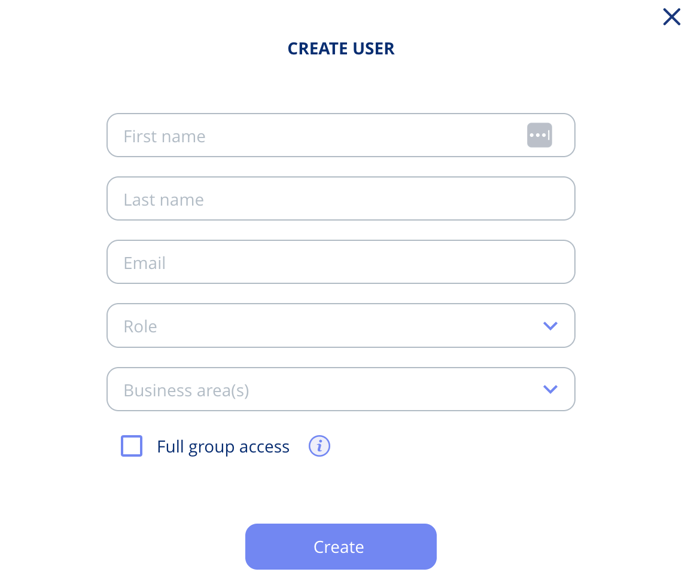
Task: Select the Business area(s) placeholder text
Action: pos(186,391)
